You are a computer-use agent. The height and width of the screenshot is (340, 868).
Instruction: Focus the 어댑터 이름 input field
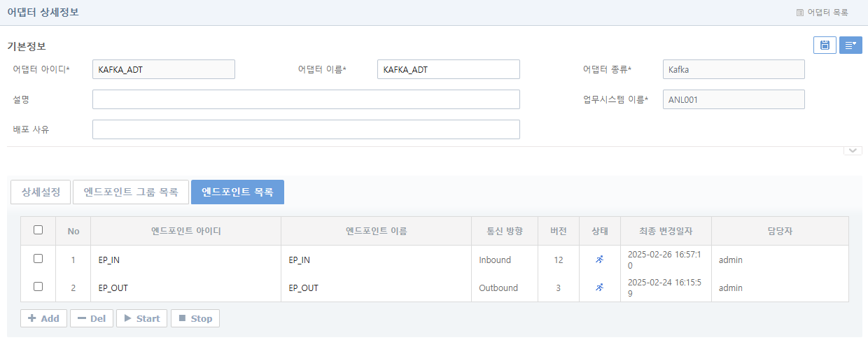[448, 69]
